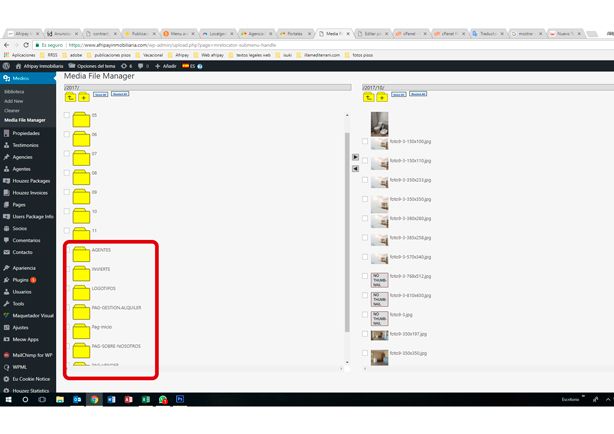Reload the page with the browser refresh button
The image size is (614, 434).
(26, 45)
